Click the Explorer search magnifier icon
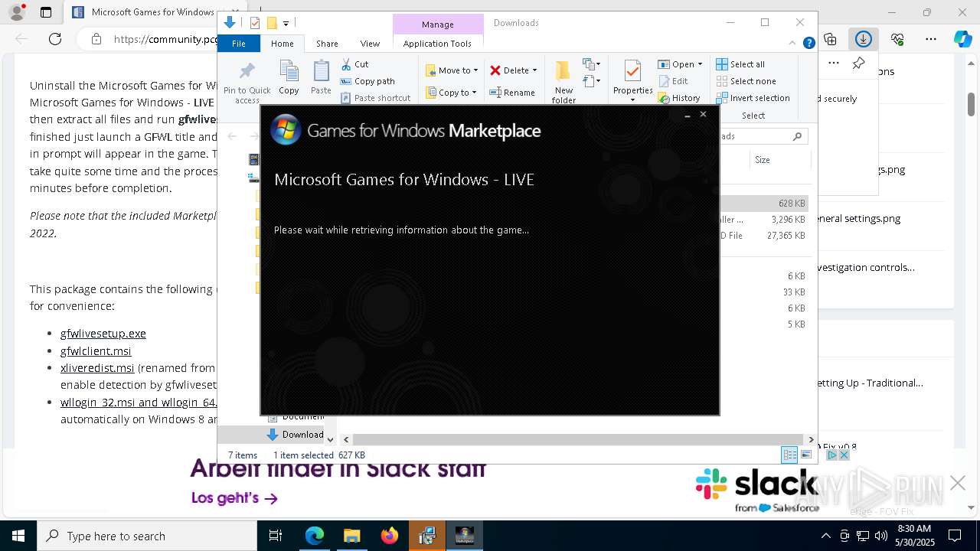Image resolution: width=980 pixels, height=551 pixels. pyautogui.click(x=797, y=136)
